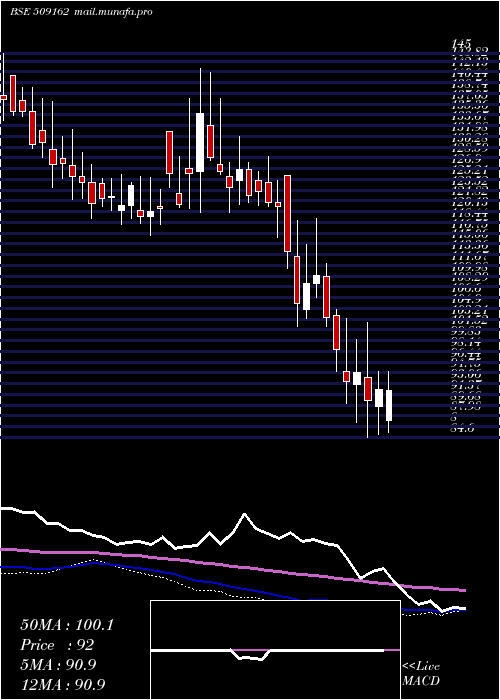
Task: Click inside the MACD inset chart box
Action: [275, 650]
